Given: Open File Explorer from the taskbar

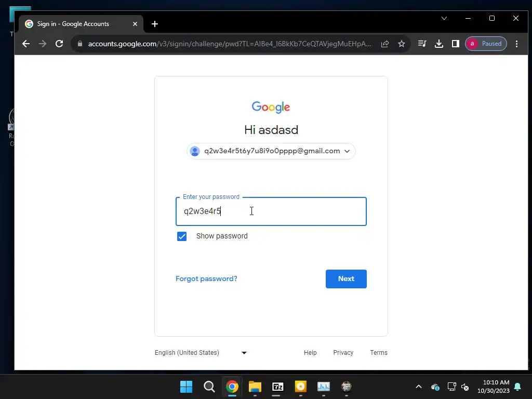Looking at the screenshot, I should pos(255,387).
